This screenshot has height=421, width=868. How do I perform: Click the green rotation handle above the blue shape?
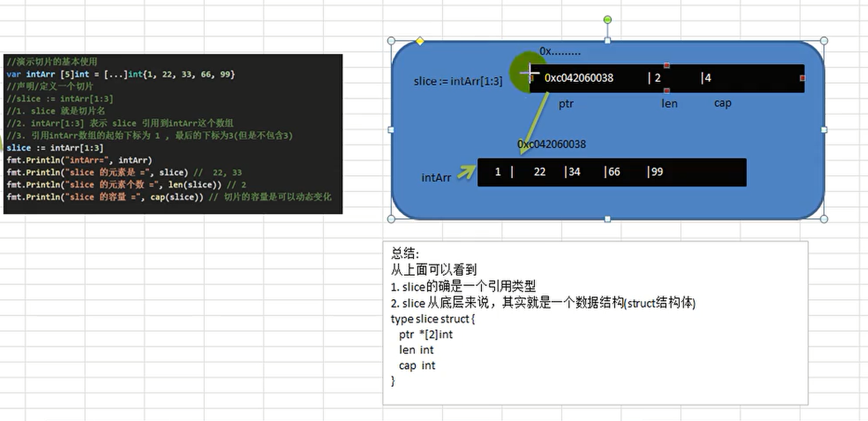(x=607, y=20)
